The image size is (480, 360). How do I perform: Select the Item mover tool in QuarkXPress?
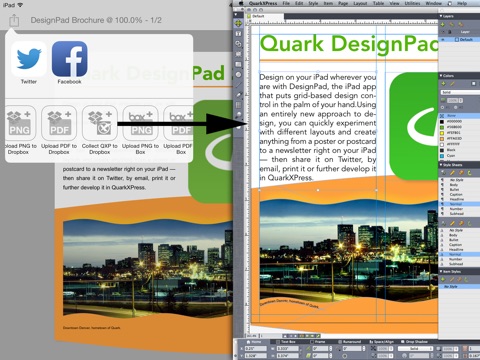click(x=238, y=23)
